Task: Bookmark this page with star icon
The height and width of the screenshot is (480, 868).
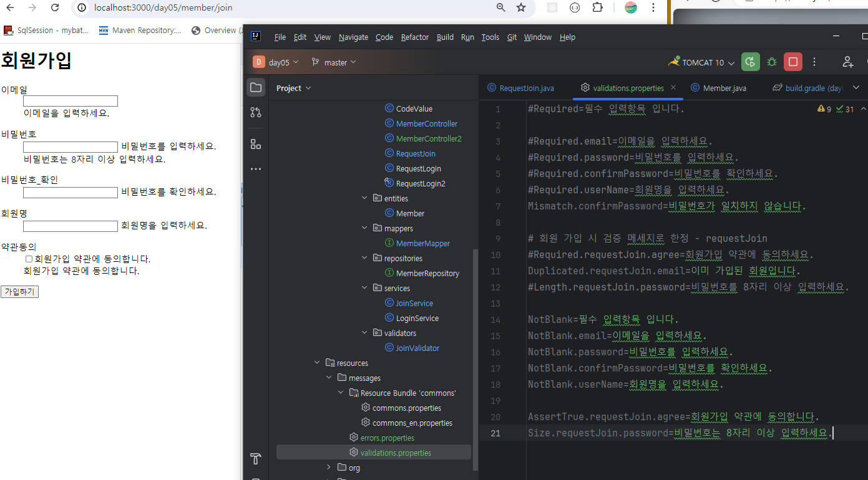Action: pyautogui.click(x=521, y=7)
